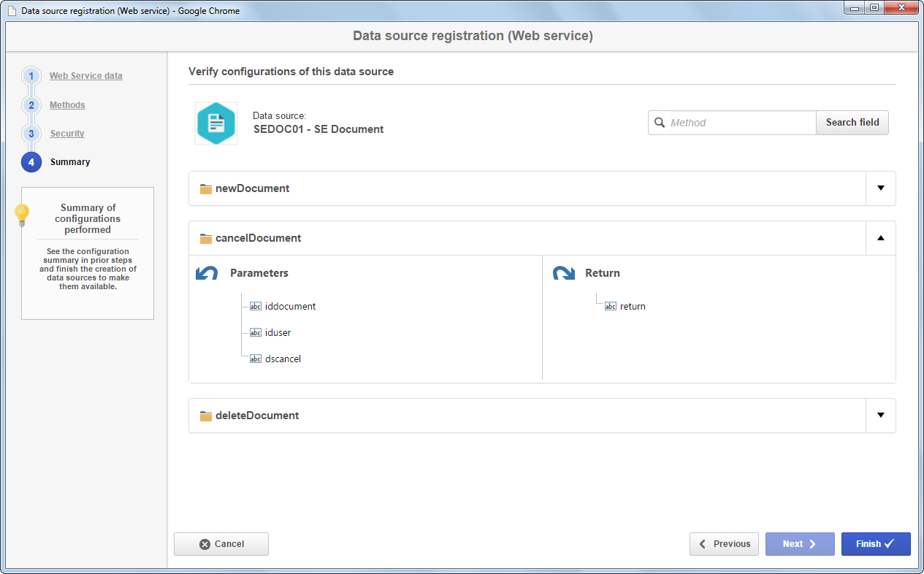Click the Finish button
Screen dimensions: 924x574
876,544
